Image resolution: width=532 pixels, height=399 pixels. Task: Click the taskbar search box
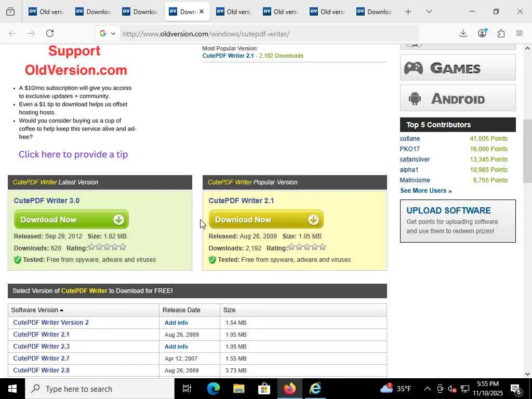(x=99, y=389)
